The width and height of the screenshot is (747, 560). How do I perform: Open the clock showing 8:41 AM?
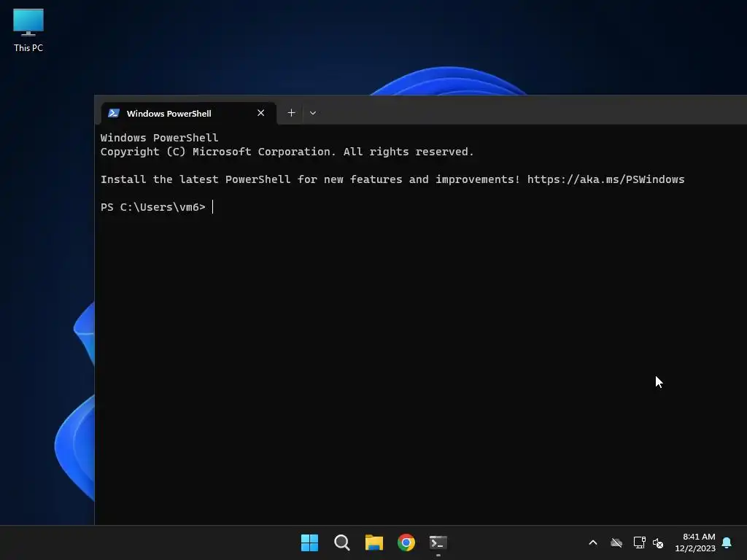695,542
